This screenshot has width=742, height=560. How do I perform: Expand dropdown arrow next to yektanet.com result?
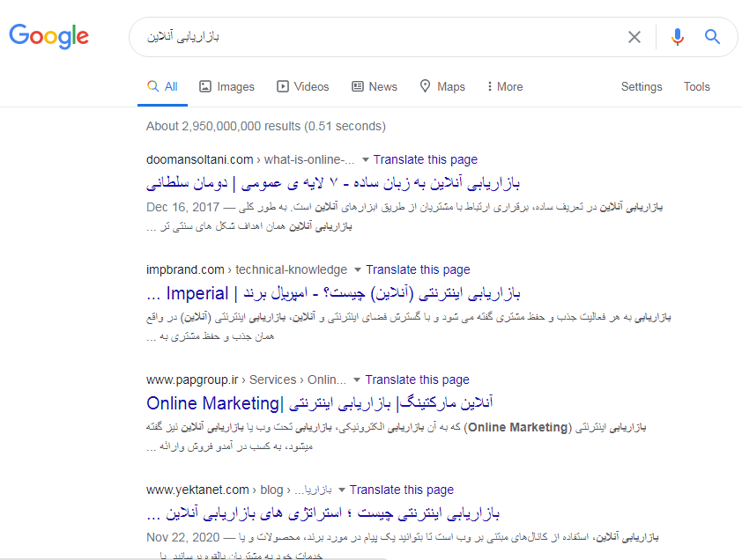pos(342,490)
